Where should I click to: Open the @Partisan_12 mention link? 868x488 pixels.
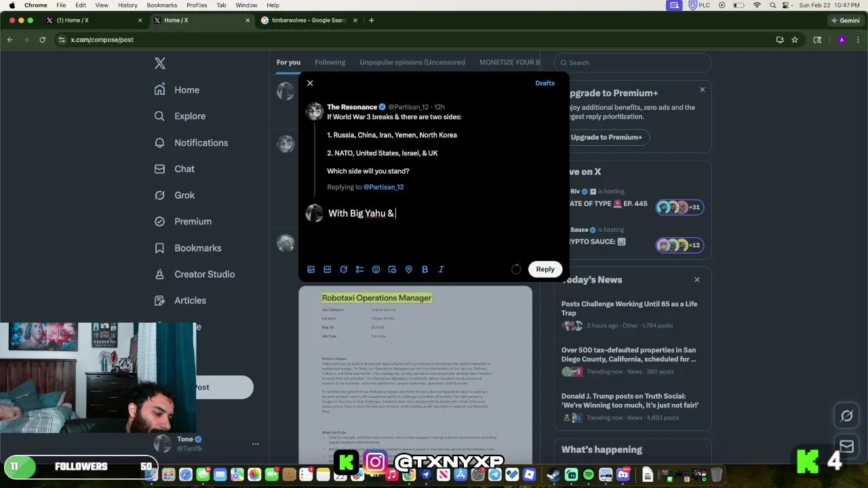pyautogui.click(x=383, y=187)
